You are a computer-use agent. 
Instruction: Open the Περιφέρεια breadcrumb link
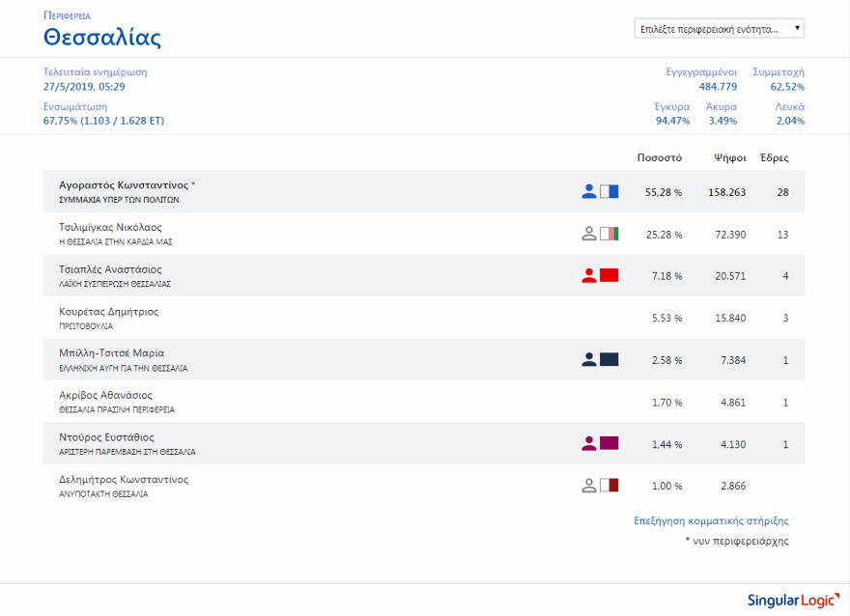(x=67, y=16)
